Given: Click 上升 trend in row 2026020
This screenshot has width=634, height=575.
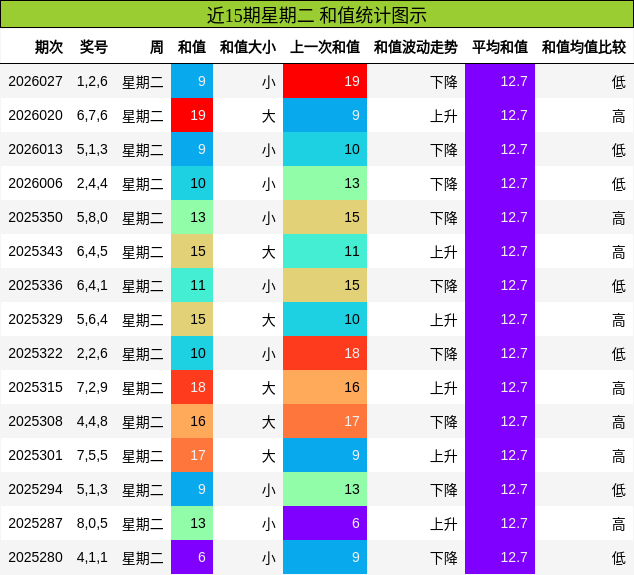Looking at the screenshot, I should click(444, 116).
